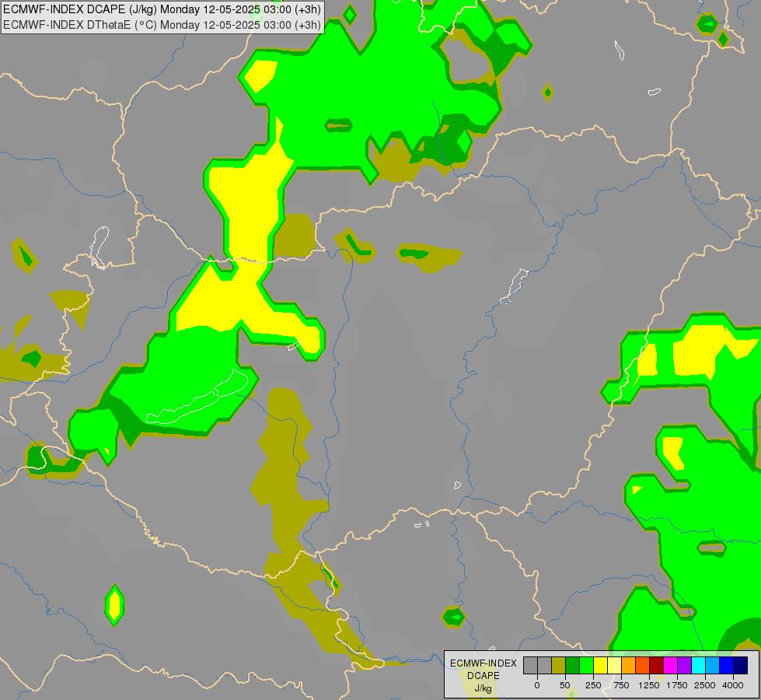Click the dark red legend swatch
Image resolution: width=761 pixels, height=700 pixels.
click(657, 666)
